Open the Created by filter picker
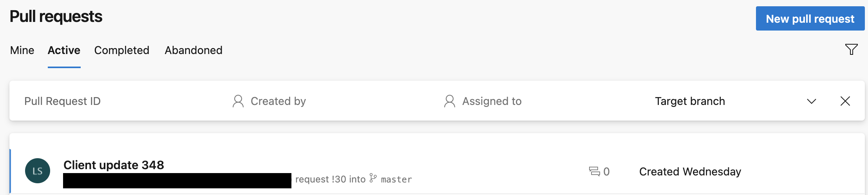The image size is (868, 195). tap(278, 101)
